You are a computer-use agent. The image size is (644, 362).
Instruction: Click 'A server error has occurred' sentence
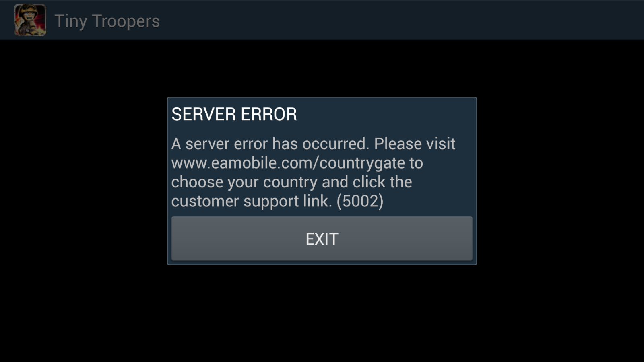click(270, 144)
